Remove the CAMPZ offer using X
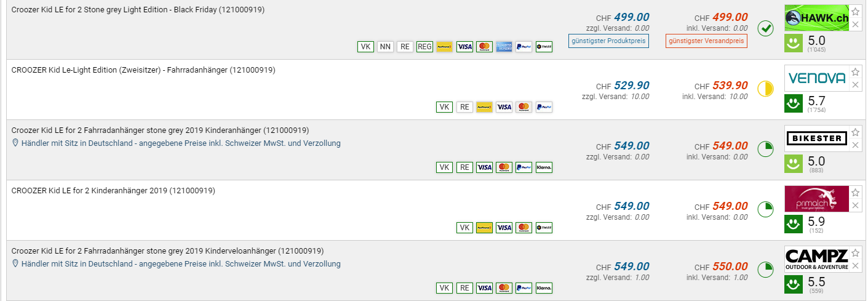Screen dimensions: 868x301 click(855, 266)
